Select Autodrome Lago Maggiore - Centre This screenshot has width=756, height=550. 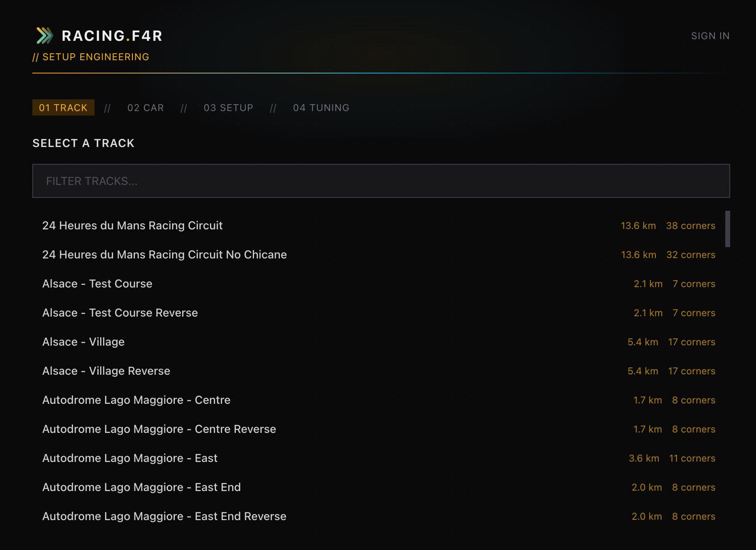(x=136, y=400)
